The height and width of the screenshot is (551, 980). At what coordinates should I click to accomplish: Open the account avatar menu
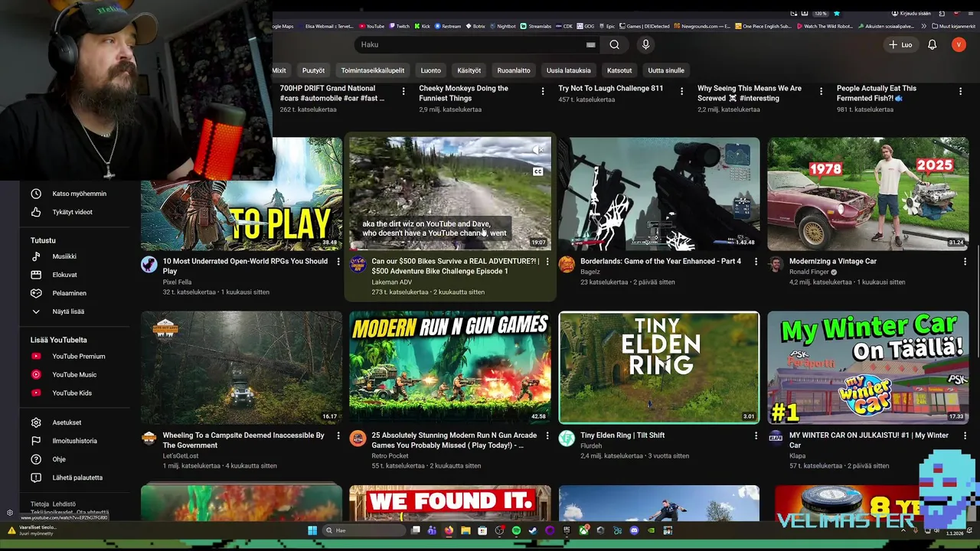click(959, 44)
